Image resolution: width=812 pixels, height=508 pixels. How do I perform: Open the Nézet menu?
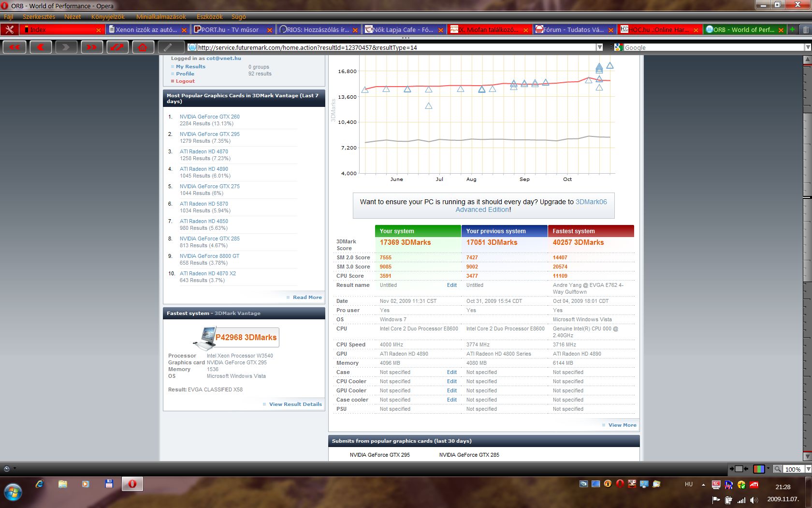(72, 16)
